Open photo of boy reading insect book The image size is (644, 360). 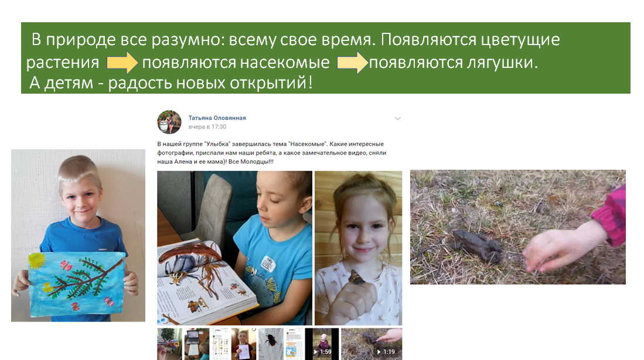click(234, 248)
